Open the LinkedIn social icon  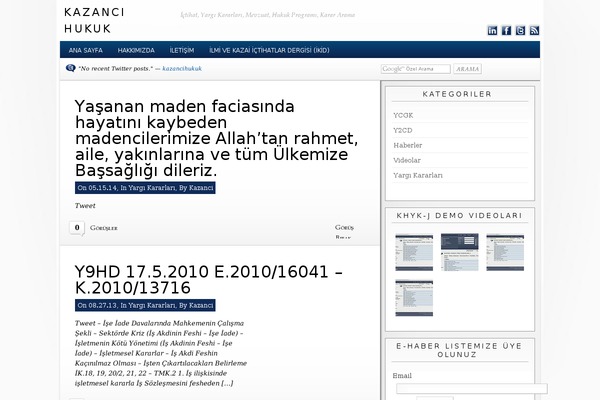[x=492, y=31]
